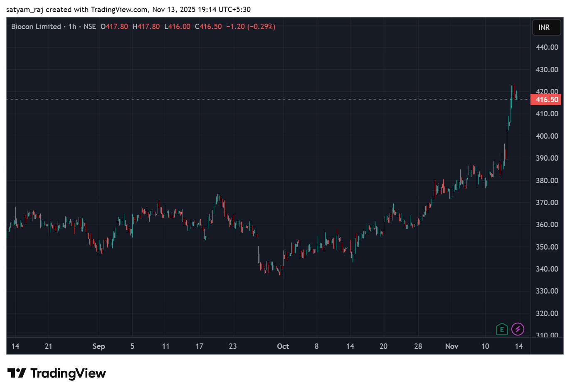Click the 14 date label near Nov
570x392 pixels.
coord(518,346)
